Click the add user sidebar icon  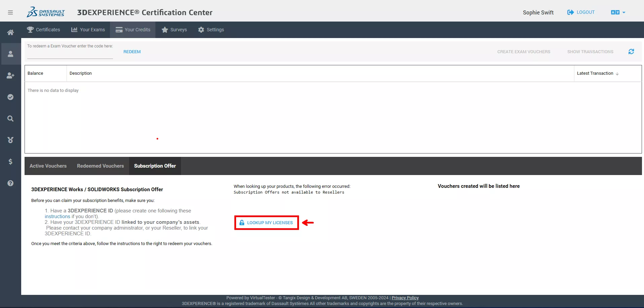[x=10, y=75]
